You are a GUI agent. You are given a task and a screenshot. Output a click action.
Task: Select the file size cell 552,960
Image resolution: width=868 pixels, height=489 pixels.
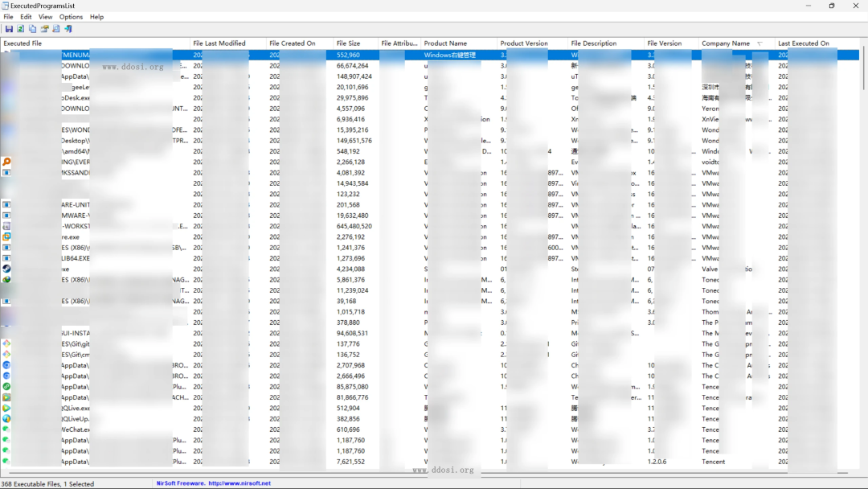click(348, 55)
